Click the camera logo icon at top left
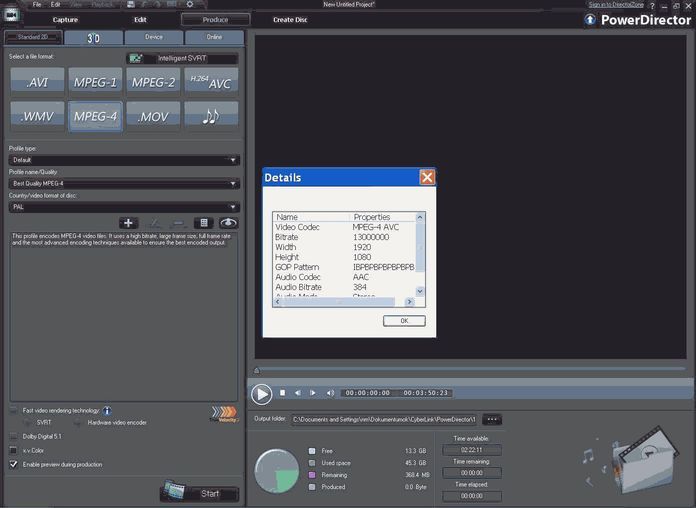The height and width of the screenshot is (508, 696). coord(12,16)
